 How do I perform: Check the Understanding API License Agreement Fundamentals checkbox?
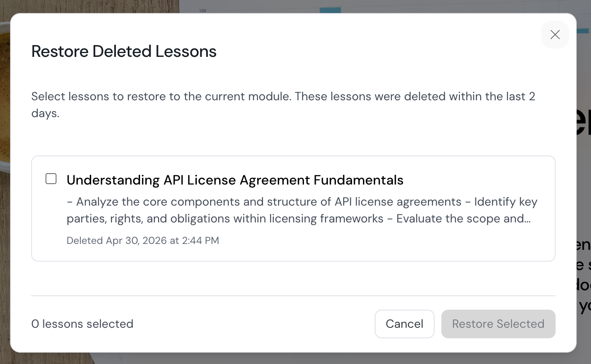(51, 179)
